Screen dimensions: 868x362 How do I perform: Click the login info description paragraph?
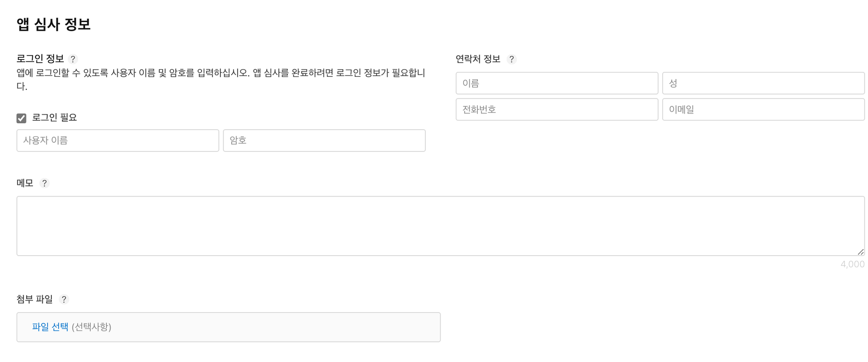tap(221, 79)
